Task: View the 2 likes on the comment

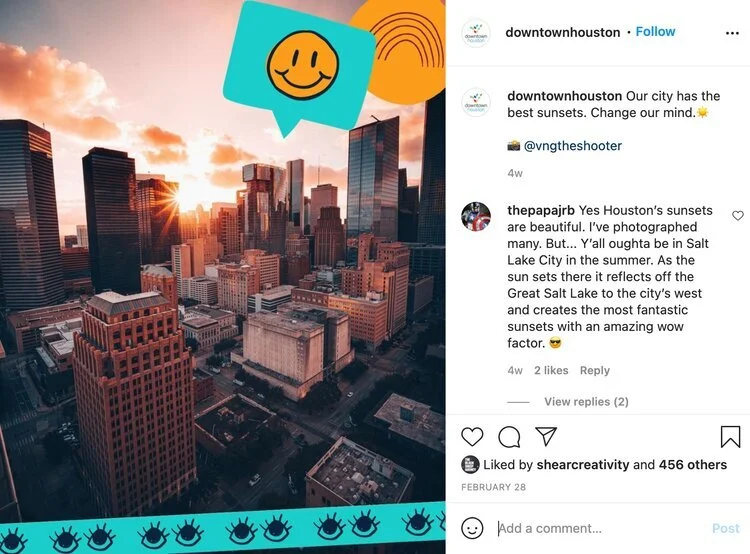Action: [551, 370]
